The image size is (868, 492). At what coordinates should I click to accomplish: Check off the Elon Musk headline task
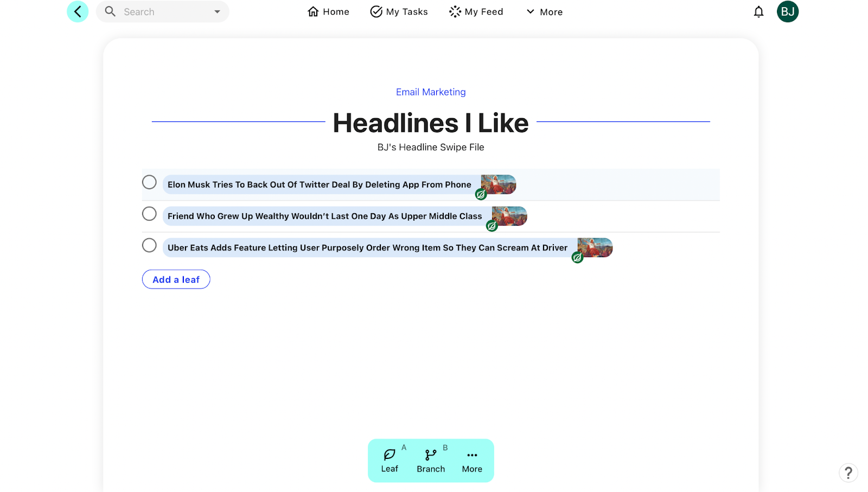tap(149, 182)
